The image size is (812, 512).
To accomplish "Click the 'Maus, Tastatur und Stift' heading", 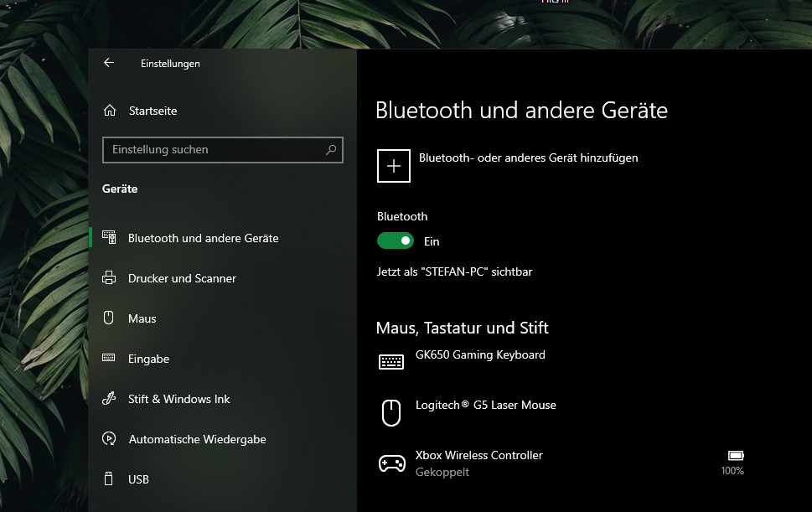I will pyautogui.click(x=463, y=328).
